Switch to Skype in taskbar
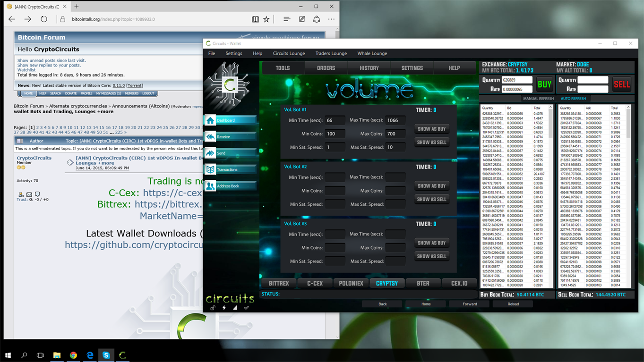 coord(106,355)
